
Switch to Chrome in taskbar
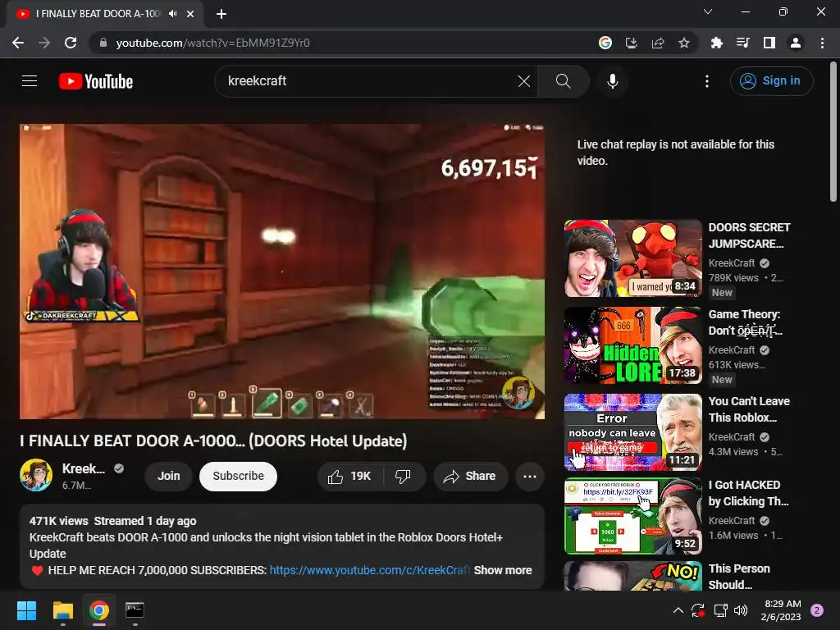coord(99,610)
